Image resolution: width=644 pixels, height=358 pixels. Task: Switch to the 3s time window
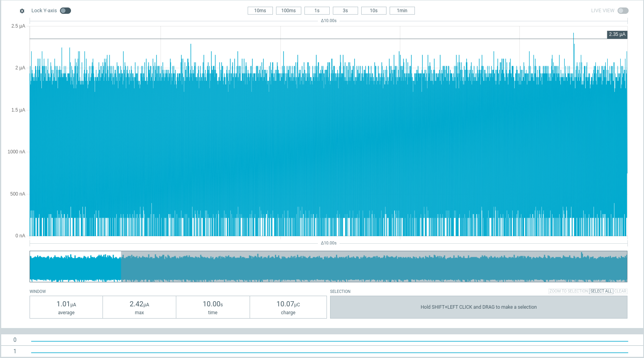345,11
